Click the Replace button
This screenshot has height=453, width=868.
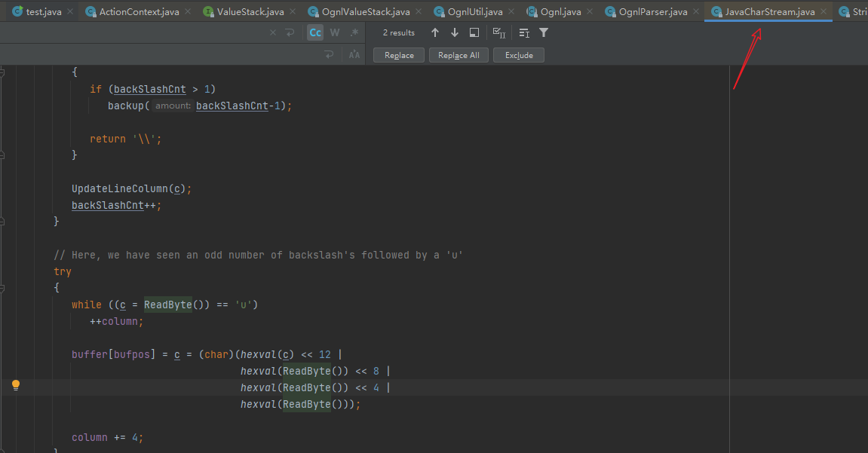pos(399,55)
